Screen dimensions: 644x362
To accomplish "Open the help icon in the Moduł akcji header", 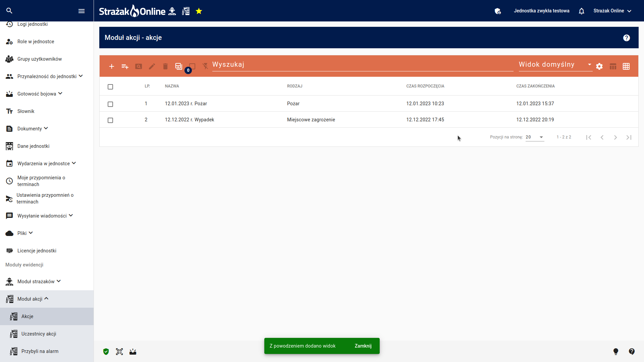I will [x=627, y=38].
